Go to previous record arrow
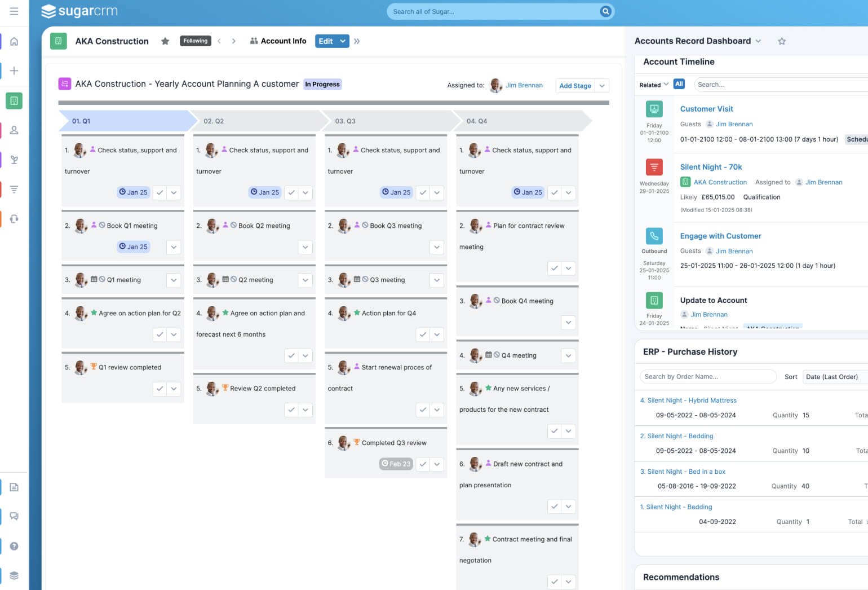 [219, 41]
